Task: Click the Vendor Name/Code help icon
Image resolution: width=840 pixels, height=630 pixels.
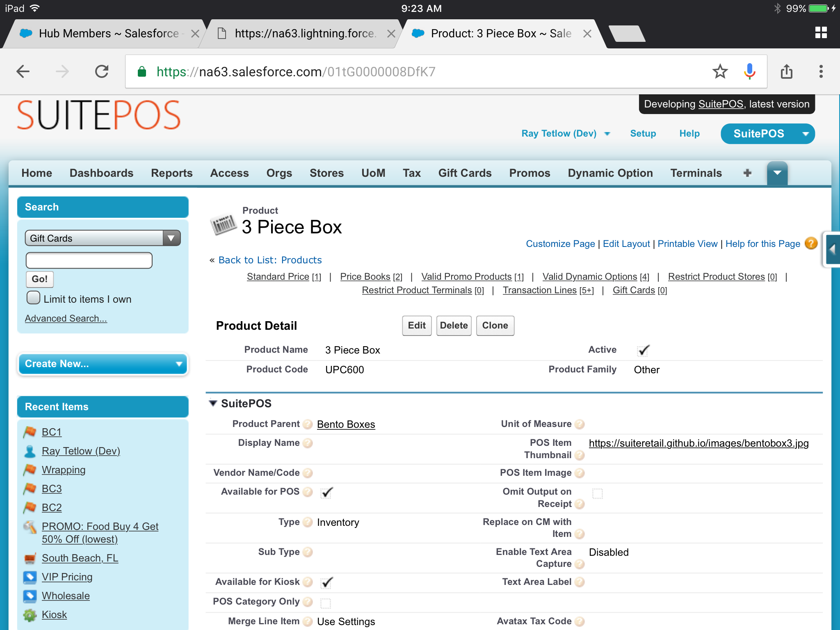Action: (x=308, y=473)
